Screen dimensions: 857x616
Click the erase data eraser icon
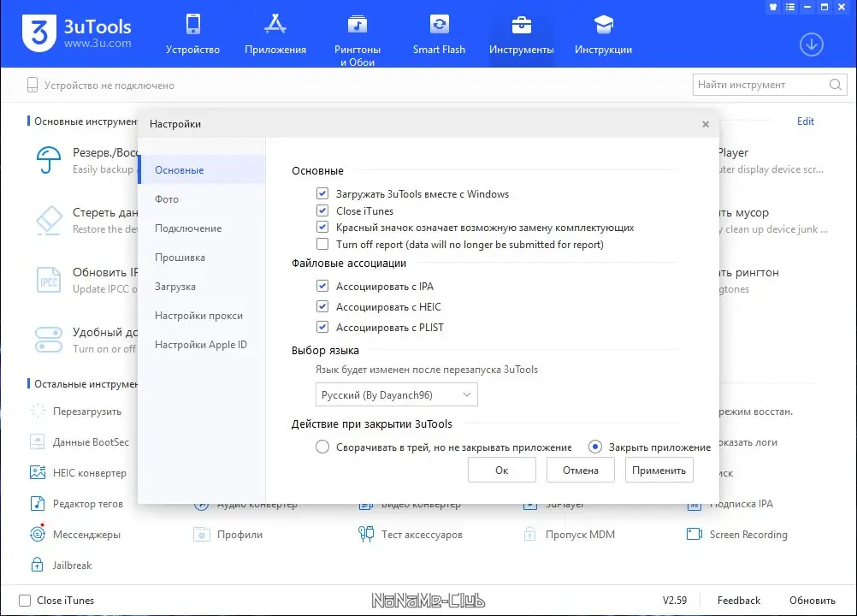pyautogui.click(x=49, y=220)
